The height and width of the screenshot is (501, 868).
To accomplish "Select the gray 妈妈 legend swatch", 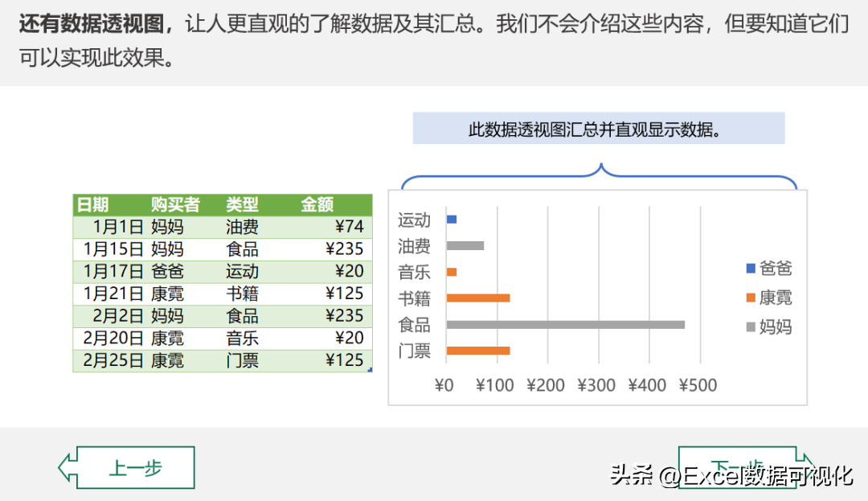I will 751,327.
